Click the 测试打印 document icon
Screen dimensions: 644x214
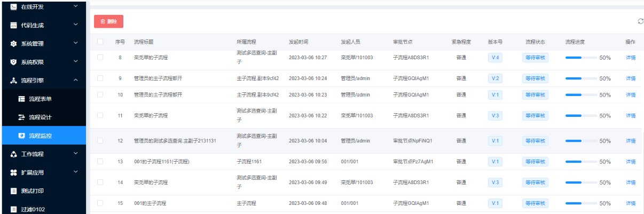click(14, 191)
